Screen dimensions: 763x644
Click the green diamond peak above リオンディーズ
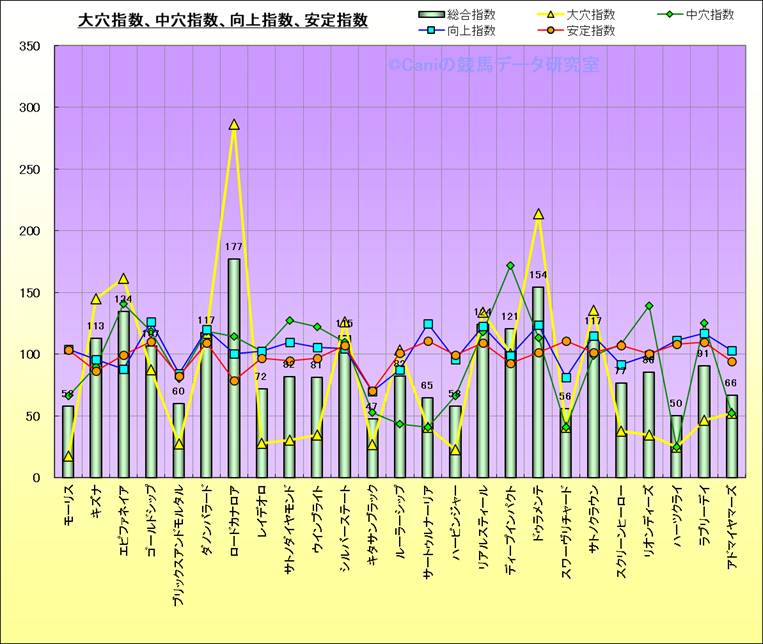pos(649,306)
